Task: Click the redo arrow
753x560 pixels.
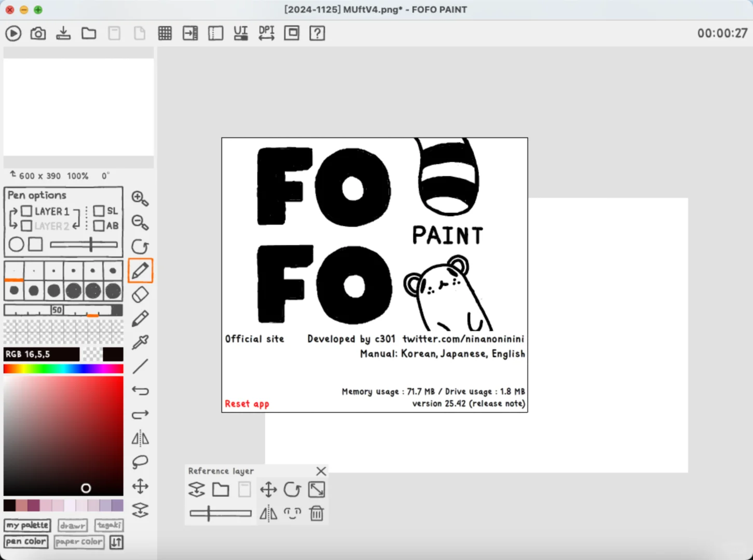Action: click(140, 414)
